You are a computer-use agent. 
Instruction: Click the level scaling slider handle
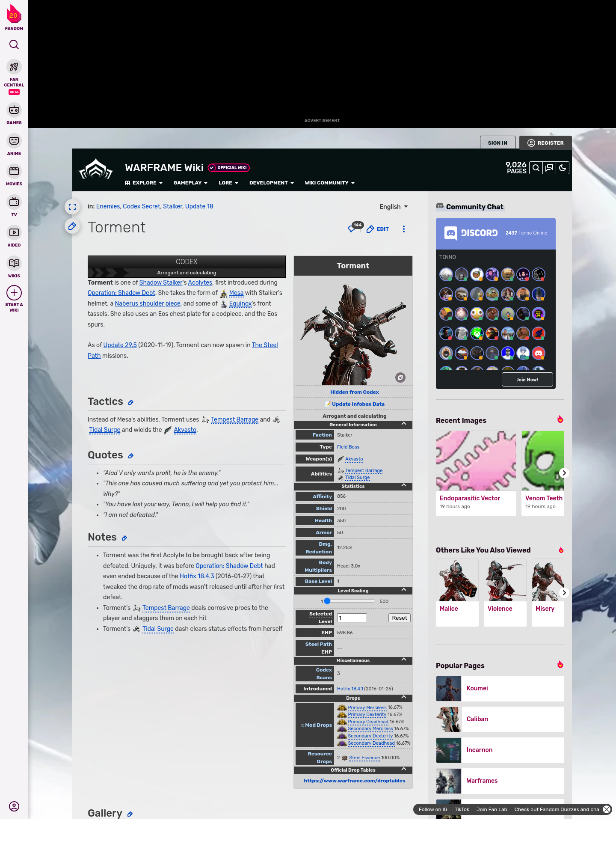pos(327,601)
